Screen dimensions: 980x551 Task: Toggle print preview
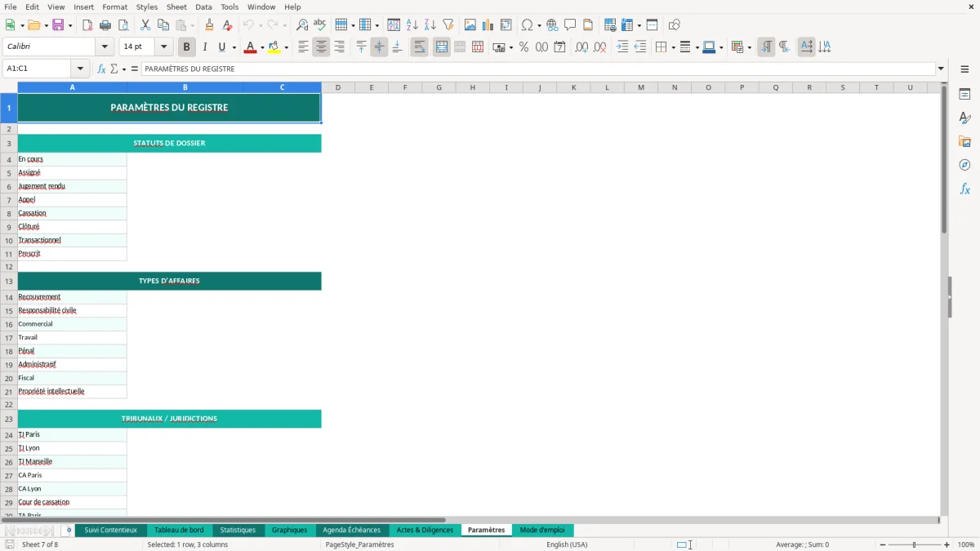point(123,25)
